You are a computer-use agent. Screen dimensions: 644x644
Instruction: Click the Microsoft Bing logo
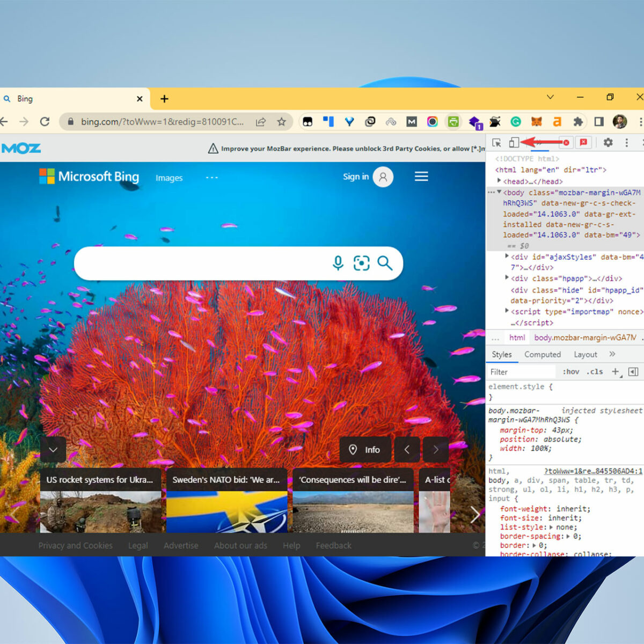89,176
